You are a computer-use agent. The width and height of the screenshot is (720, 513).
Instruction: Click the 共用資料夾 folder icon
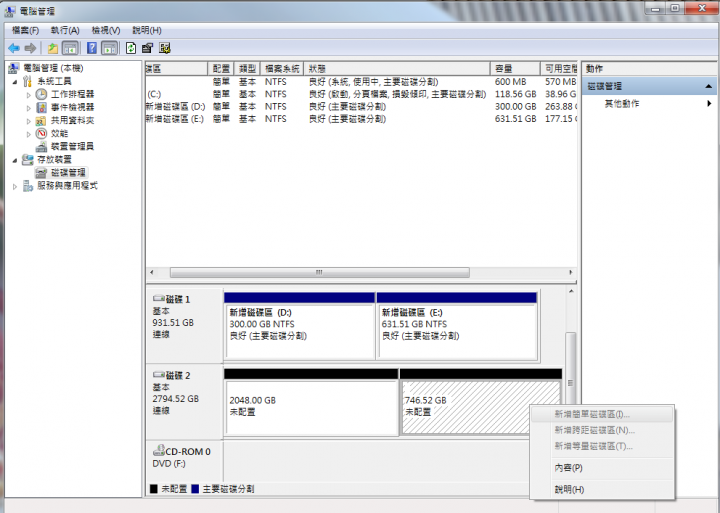click(41, 120)
